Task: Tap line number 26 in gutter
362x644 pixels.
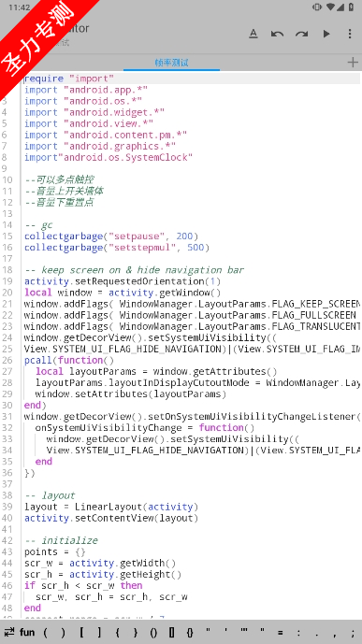Action: coord(7,360)
